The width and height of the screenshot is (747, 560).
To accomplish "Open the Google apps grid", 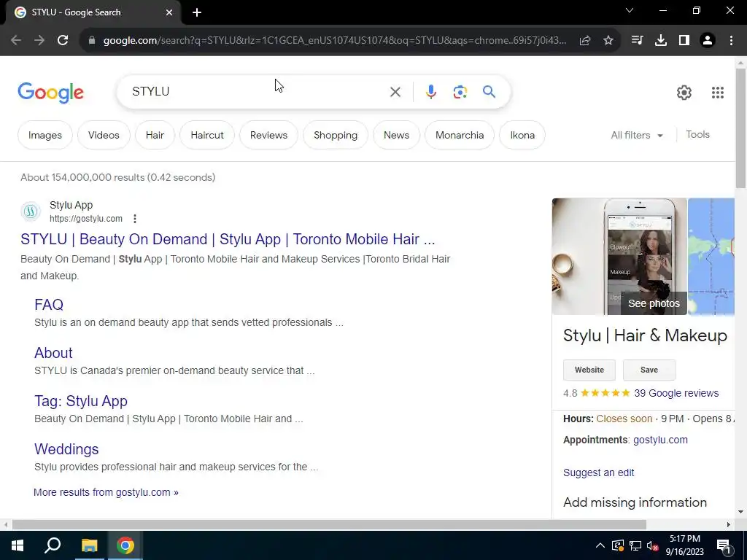I will [x=718, y=93].
